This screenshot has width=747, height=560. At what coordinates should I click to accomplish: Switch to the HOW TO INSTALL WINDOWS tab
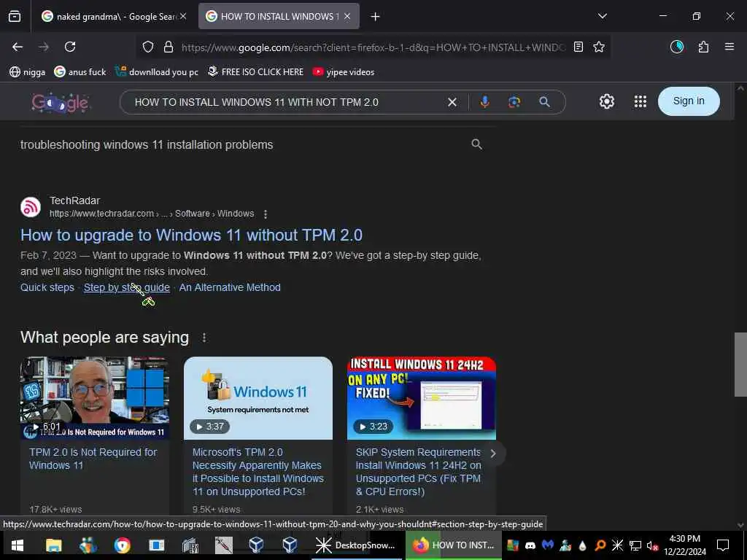279,16
